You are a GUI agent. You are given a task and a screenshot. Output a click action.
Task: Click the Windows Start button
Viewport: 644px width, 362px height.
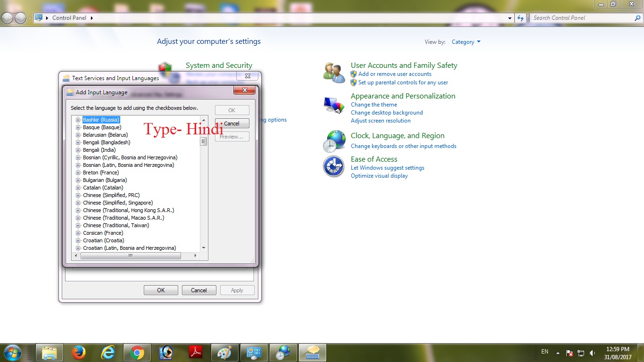click(x=12, y=352)
